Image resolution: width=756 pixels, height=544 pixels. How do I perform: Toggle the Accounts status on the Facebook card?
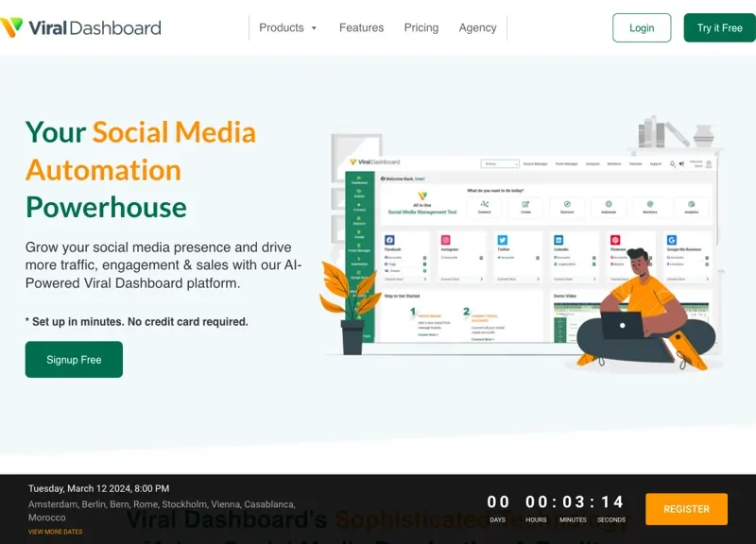pos(423,257)
